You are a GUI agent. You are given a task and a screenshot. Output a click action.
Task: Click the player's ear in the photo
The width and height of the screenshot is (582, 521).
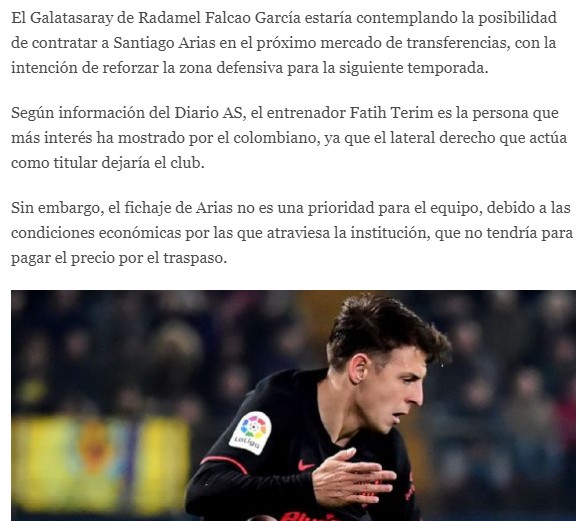click(x=359, y=370)
